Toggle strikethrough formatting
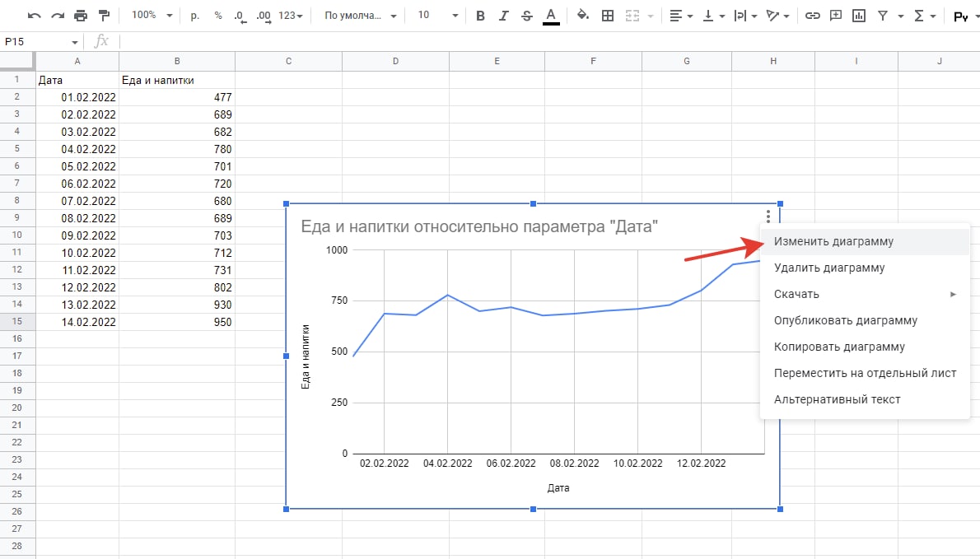980x559 pixels. 527,16
